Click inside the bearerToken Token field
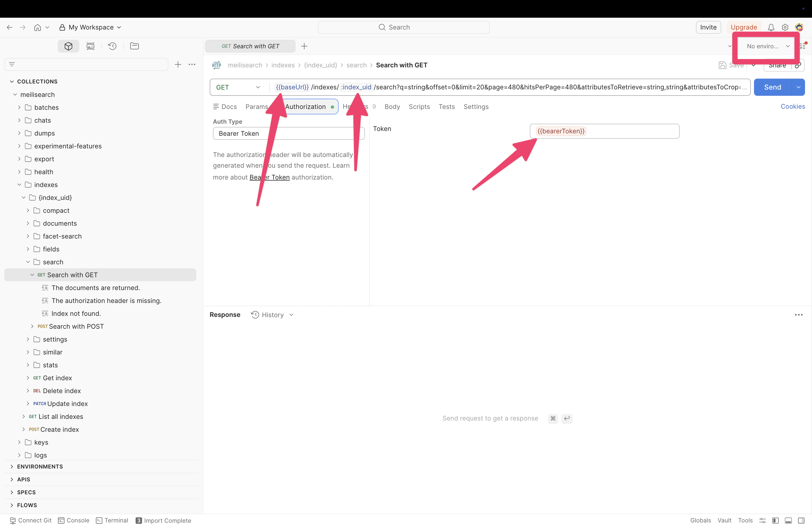 point(604,131)
